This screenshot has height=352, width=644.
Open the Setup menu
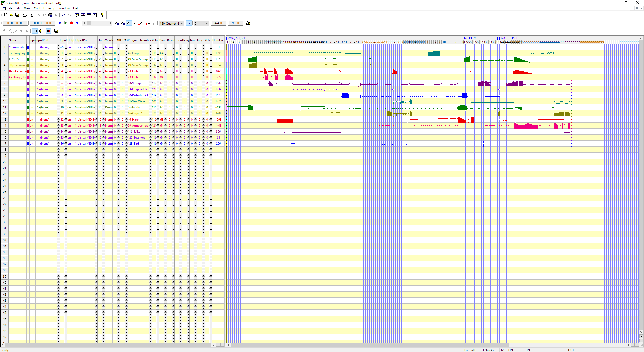coord(51,8)
